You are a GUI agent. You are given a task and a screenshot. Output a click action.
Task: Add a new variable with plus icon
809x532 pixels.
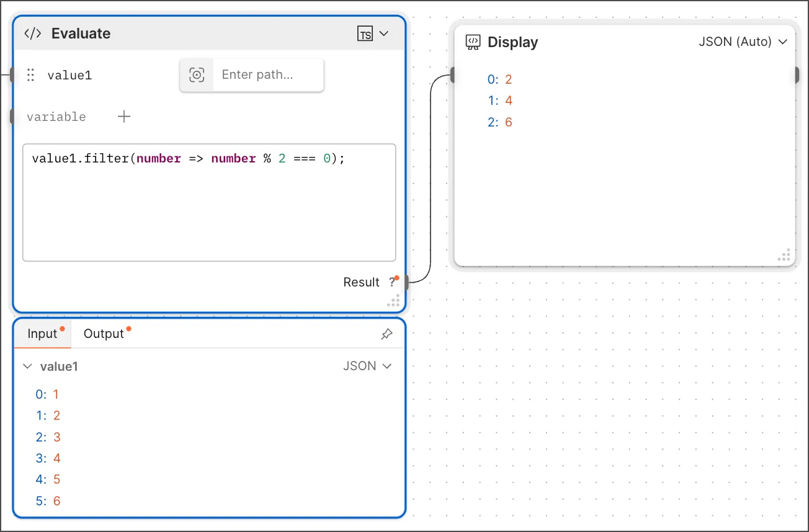pos(124,117)
